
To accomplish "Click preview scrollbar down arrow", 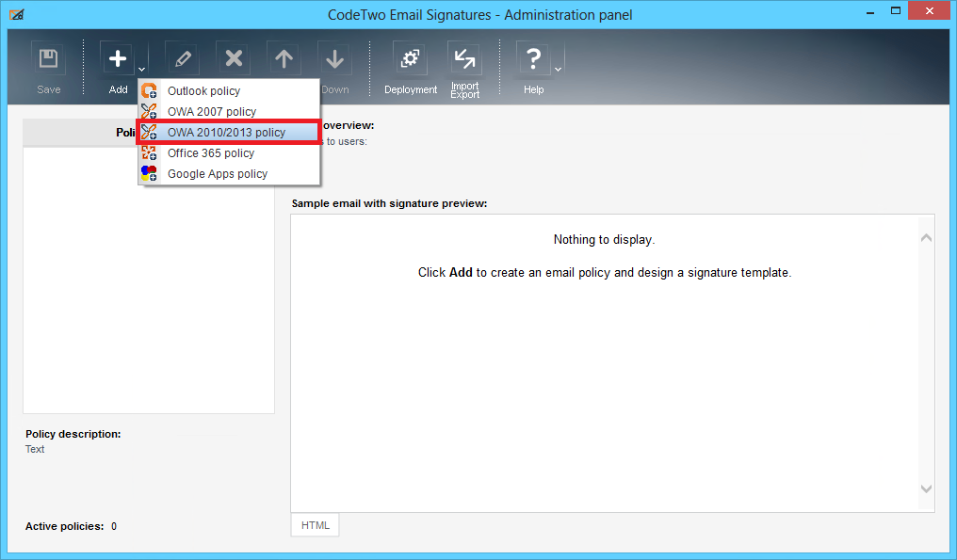I will coord(926,488).
